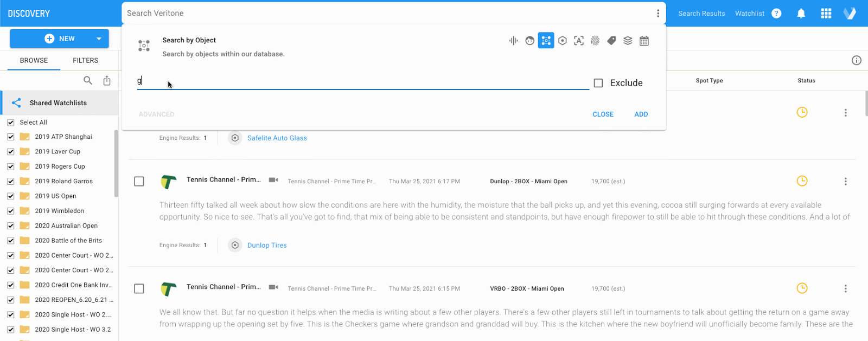The image size is (868, 341).
Task: Open more options for first result row
Action: click(845, 113)
